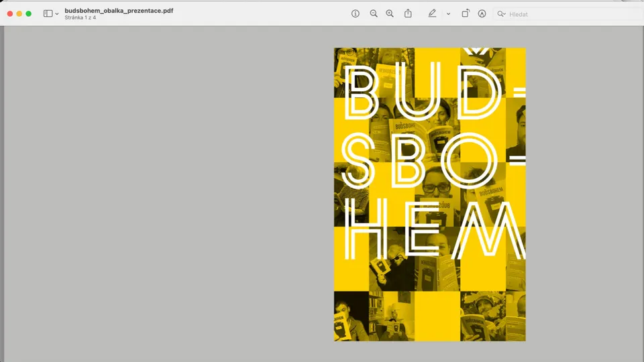Open the Share menu
Screen dimensions: 644x362
tap(408, 13)
